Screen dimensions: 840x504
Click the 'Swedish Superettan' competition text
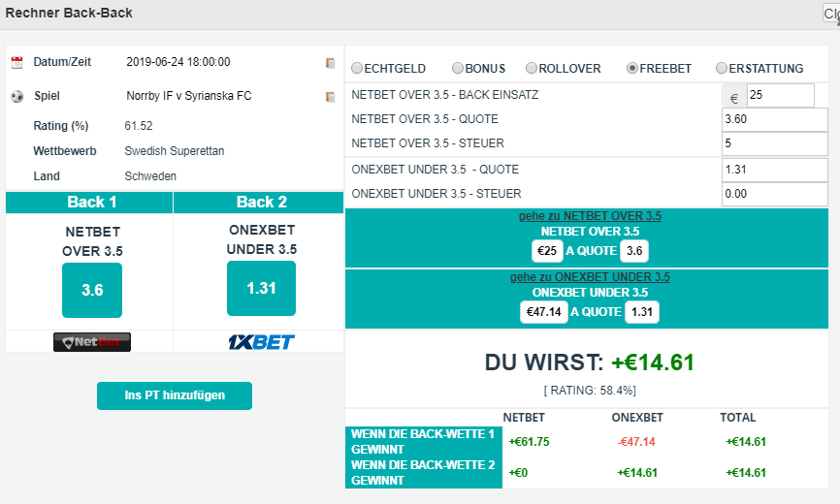point(175,151)
